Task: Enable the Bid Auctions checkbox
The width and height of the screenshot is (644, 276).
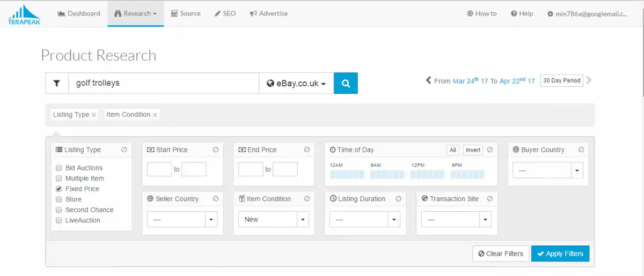Action: [59, 168]
